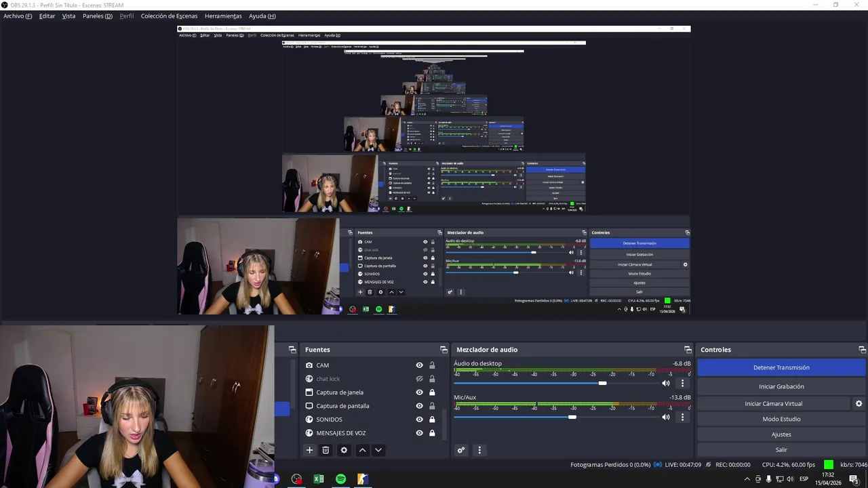Image resolution: width=868 pixels, height=488 pixels.
Task: Click the Salir button
Action: [781, 449]
